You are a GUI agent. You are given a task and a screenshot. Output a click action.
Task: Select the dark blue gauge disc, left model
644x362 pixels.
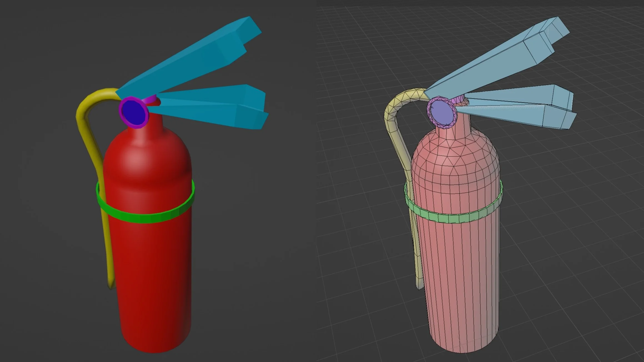pyautogui.click(x=134, y=112)
